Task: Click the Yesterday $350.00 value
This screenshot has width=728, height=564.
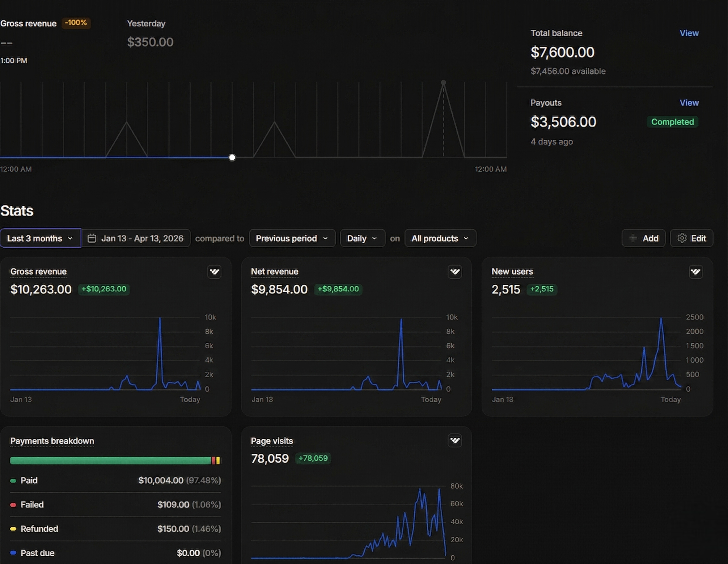Action: (150, 42)
